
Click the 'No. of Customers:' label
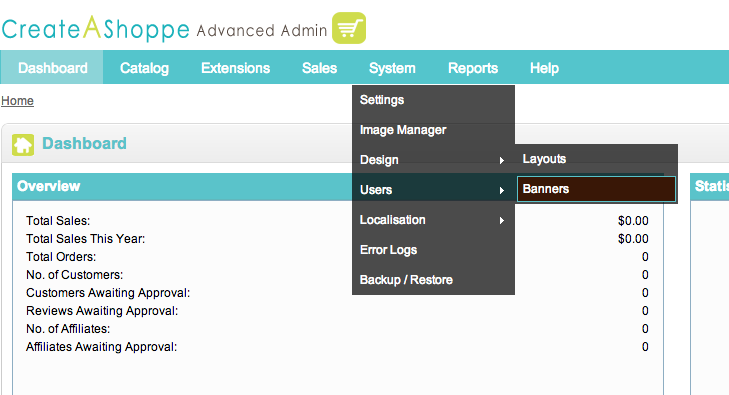(74, 275)
